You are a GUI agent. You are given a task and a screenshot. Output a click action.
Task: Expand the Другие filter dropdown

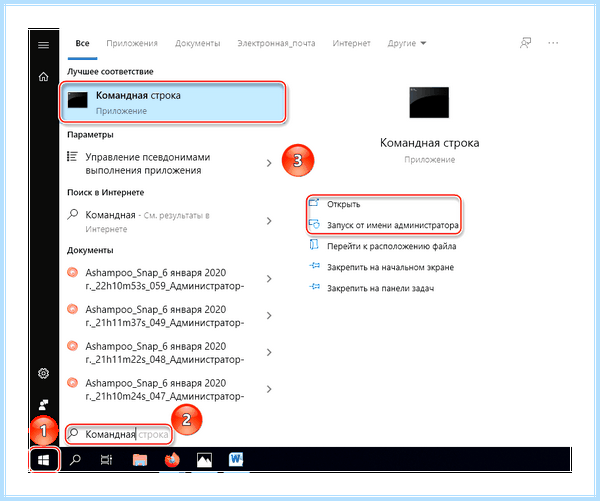tap(407, 43)
